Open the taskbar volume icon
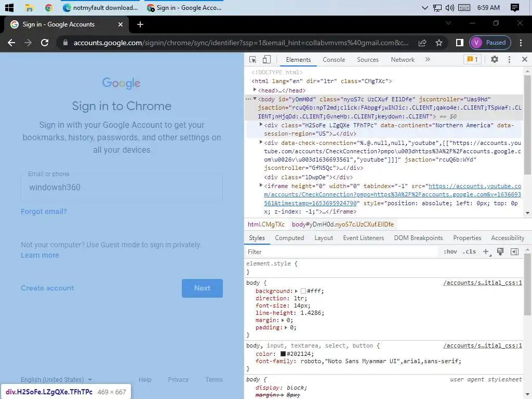The height and width of the screenshot is (399, 532). (449, 7)
